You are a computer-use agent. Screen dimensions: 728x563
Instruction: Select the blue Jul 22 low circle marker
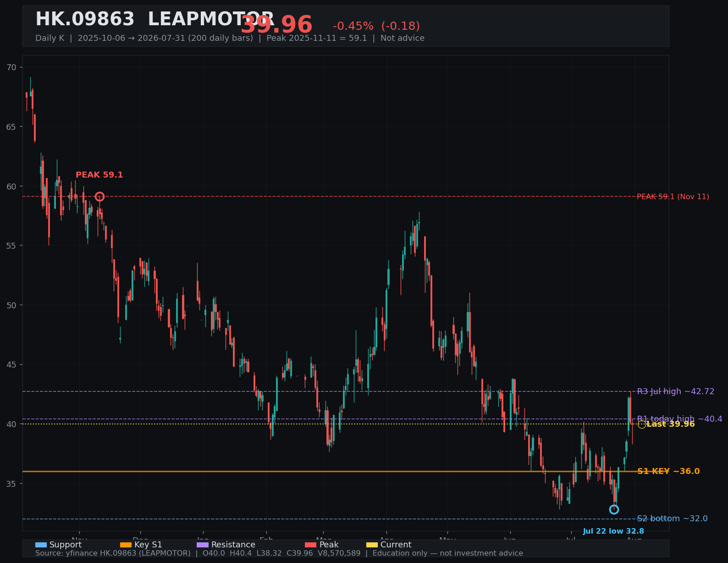(x=614, y=510)
